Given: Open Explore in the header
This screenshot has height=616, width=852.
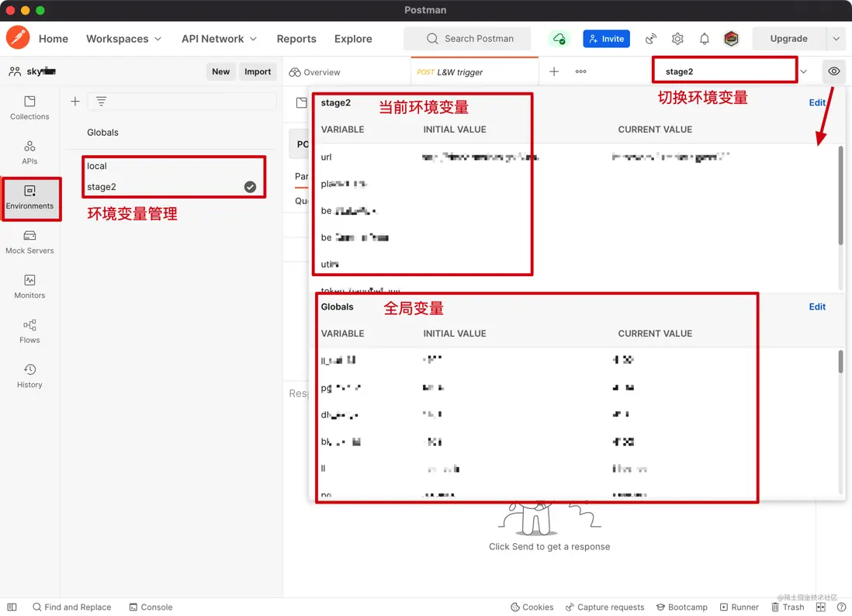Looking at the screenshot, I should click(353, 39).
